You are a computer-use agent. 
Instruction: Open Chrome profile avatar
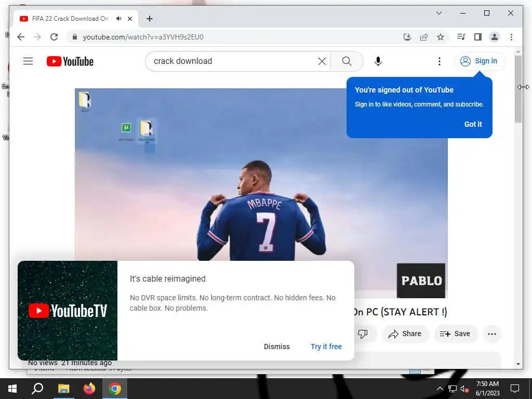pyautogui.click(x=495, y=37)
